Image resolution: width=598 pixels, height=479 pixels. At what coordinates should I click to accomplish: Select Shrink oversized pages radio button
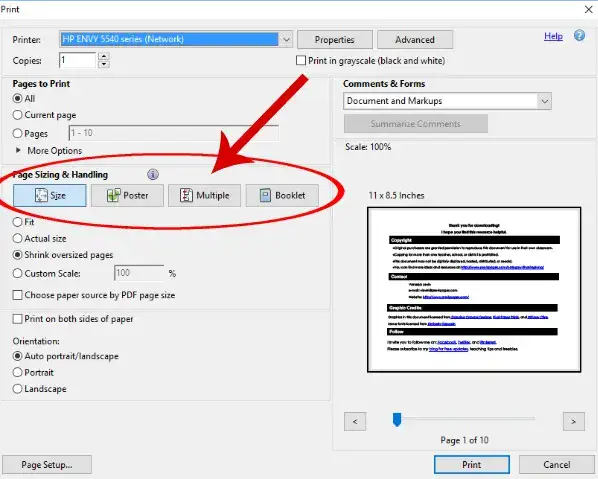coord(17,255)
